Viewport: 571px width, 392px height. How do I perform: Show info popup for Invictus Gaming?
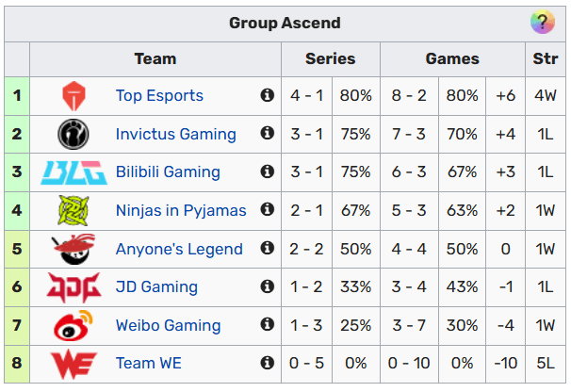(267, 134)
